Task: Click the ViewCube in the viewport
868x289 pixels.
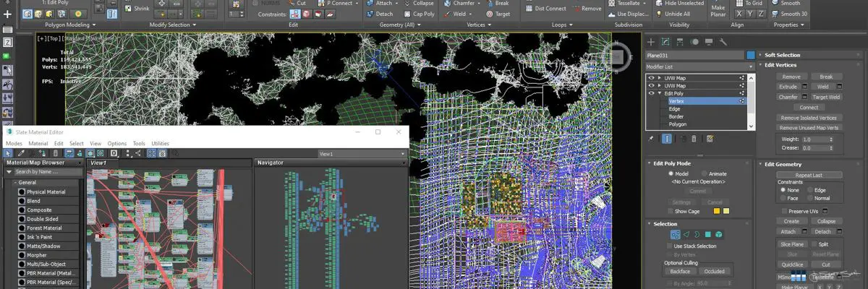Action: [616, 56]
